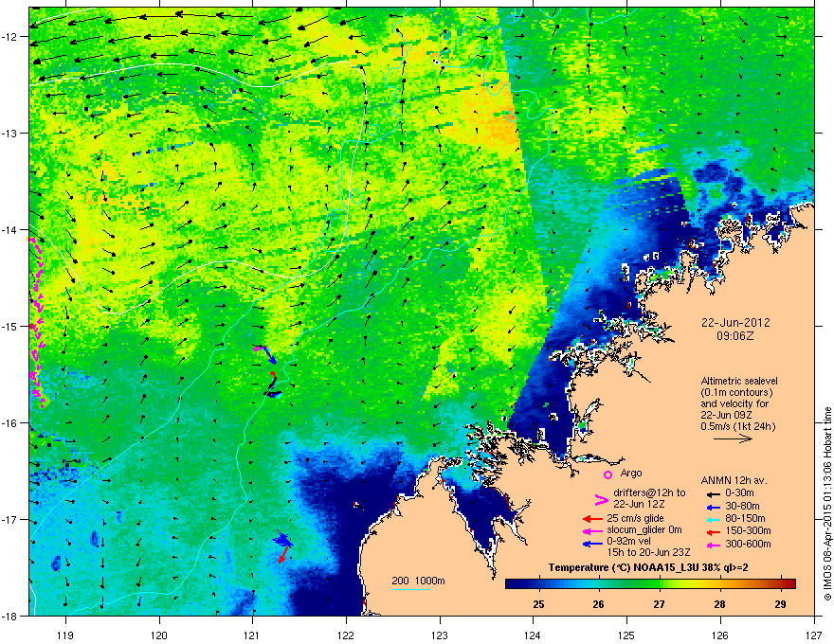834x644 pixels.
Task: Click the blue arrow for ANMN 30-80m
Action: (713, 507)
